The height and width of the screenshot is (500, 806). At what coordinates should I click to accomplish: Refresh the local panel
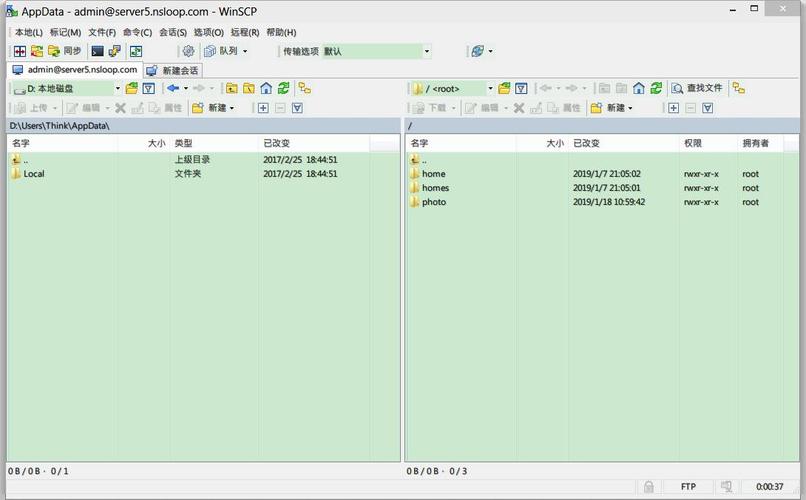(x=283, y=88)
